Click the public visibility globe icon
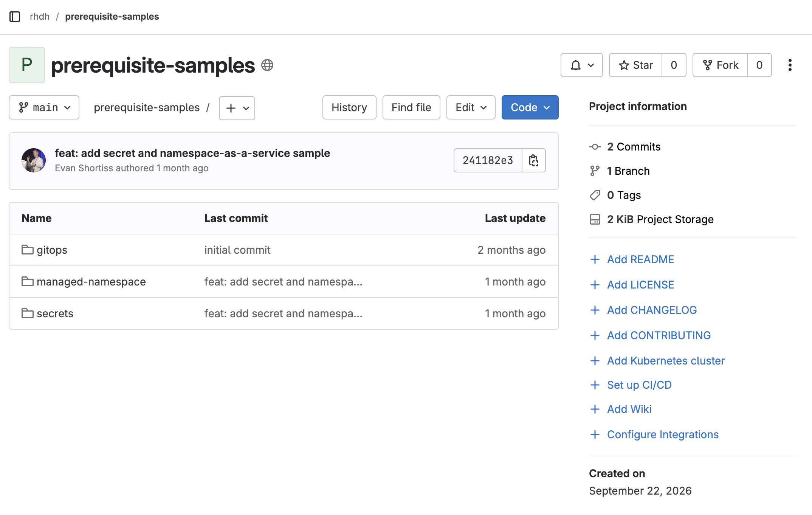Viewport: 812px width, 515px height. point(267,65)
